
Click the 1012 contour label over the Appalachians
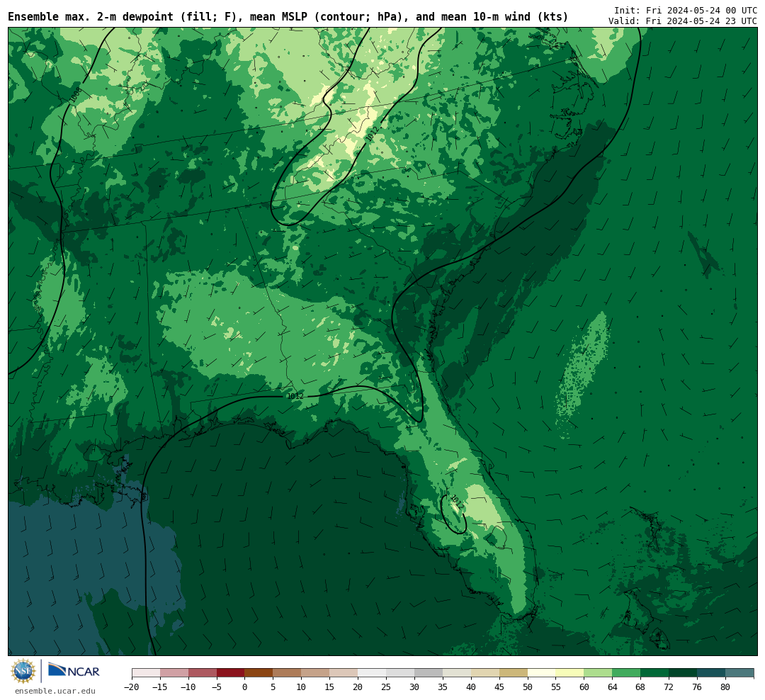click(372, 134)
